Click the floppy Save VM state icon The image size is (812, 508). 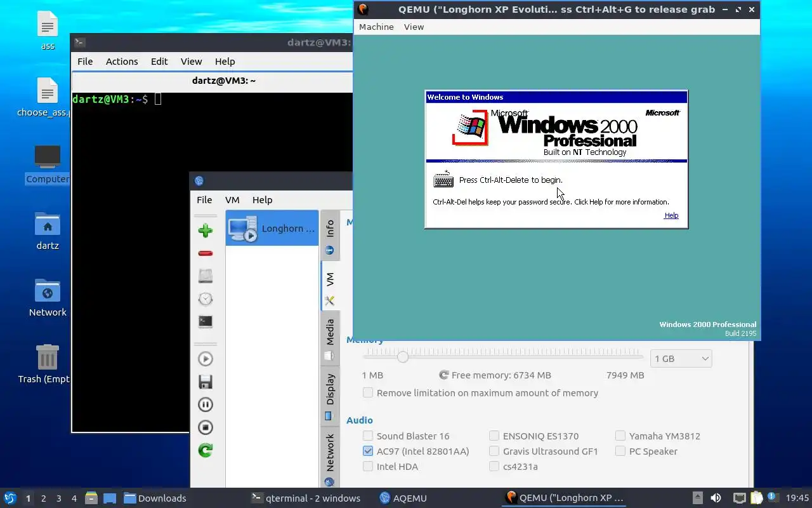click(x=205, y=382)
